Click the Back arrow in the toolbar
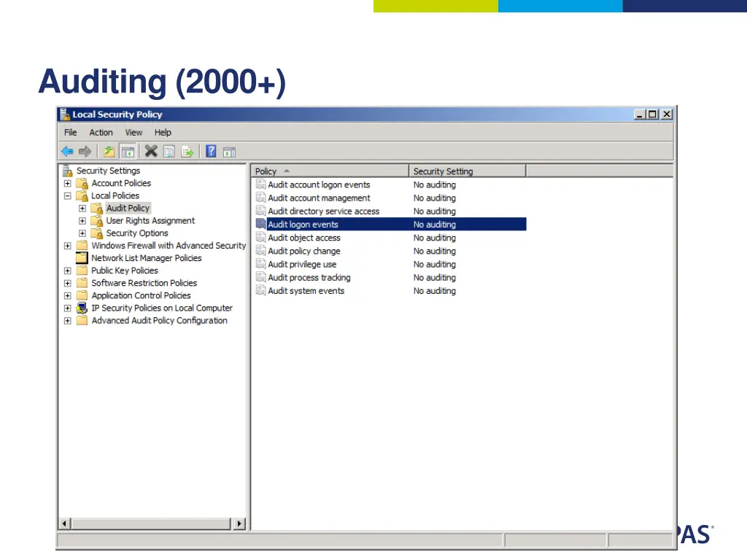The image size is (747, 560). click(x=67, y=152)
